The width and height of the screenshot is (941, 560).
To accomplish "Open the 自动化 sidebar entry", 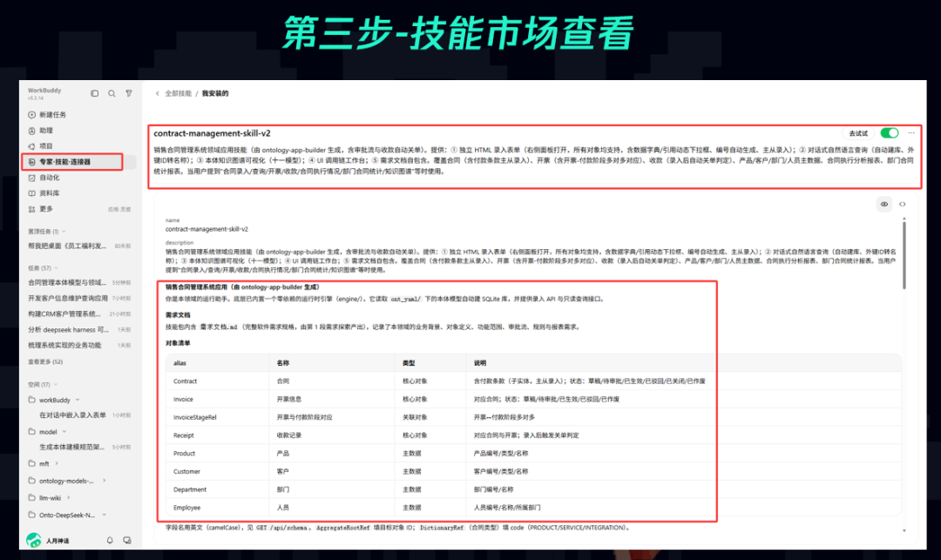I will click(49, 178).
